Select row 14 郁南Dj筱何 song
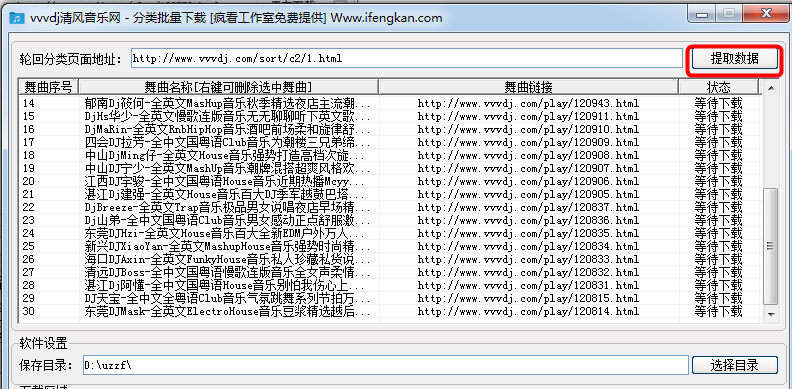This screenshot has width=792, height=389. click(x=229, y=104)
